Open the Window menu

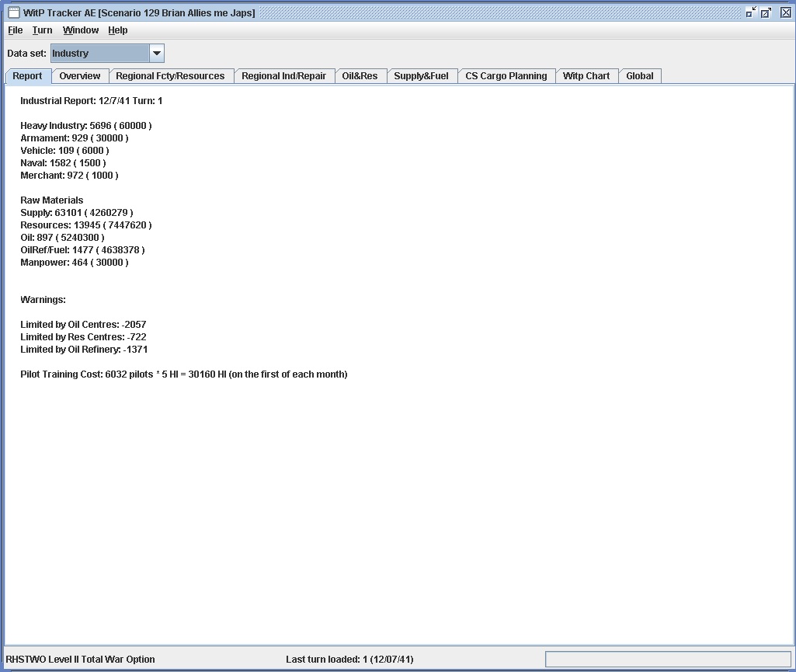81,30
